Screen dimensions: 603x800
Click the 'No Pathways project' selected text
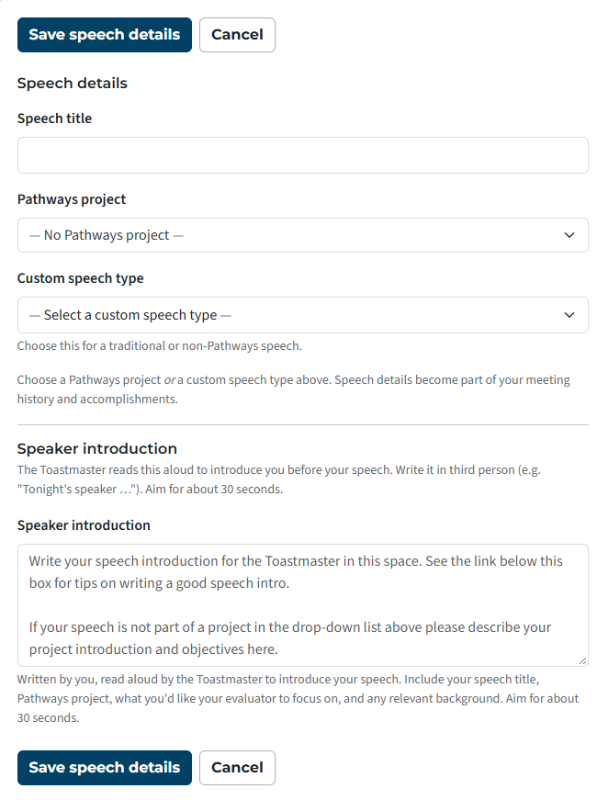106,235
